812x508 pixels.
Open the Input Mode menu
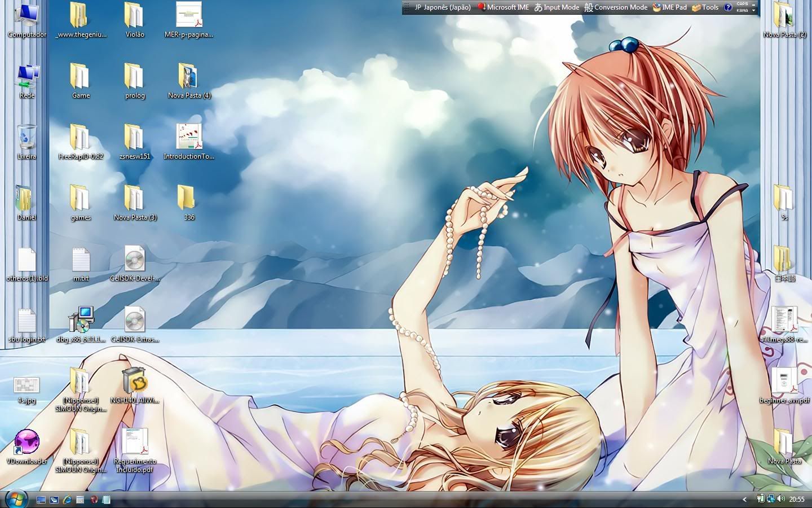tap(557, 7)
